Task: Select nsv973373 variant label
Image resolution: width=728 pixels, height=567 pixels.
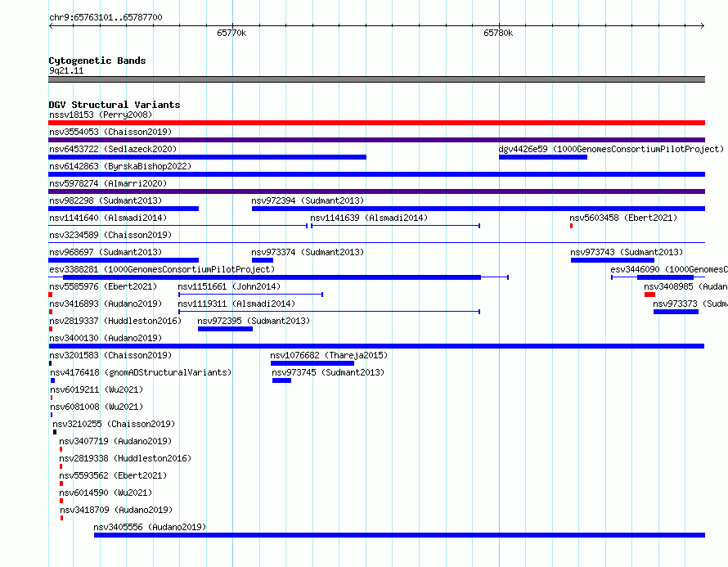Action: click(x=690, y=304)
